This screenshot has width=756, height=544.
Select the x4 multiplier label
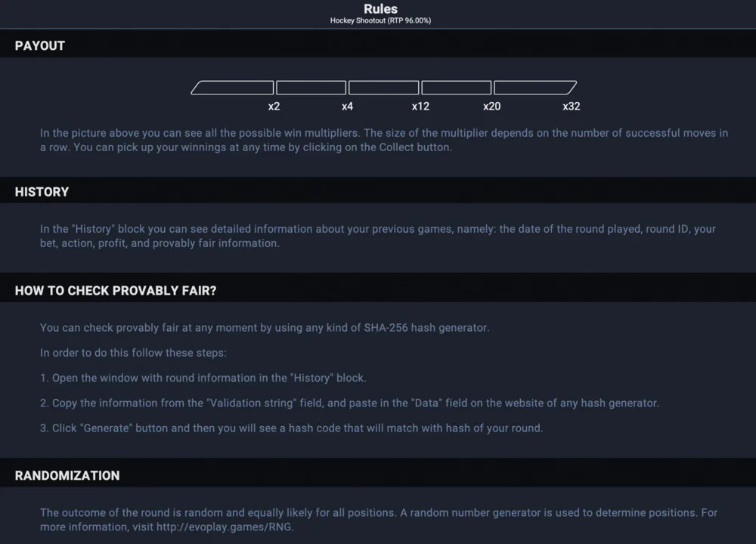click(x=347, y=107)
